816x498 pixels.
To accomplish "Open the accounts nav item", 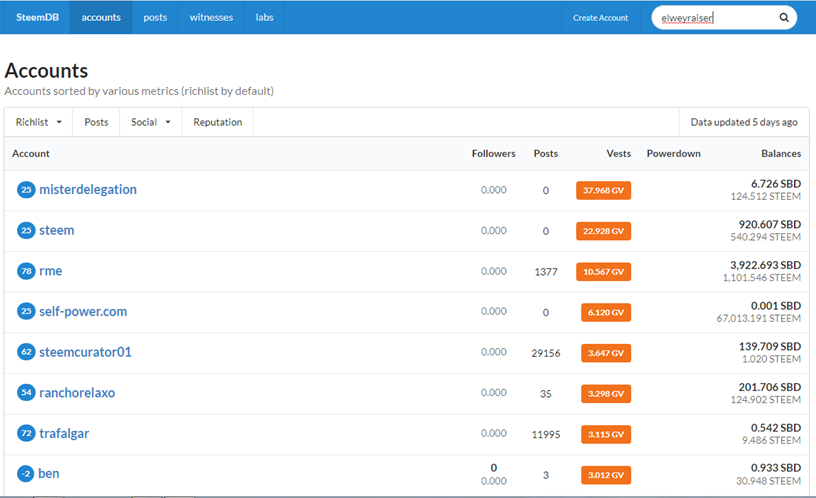I will [x=101, y=17].
